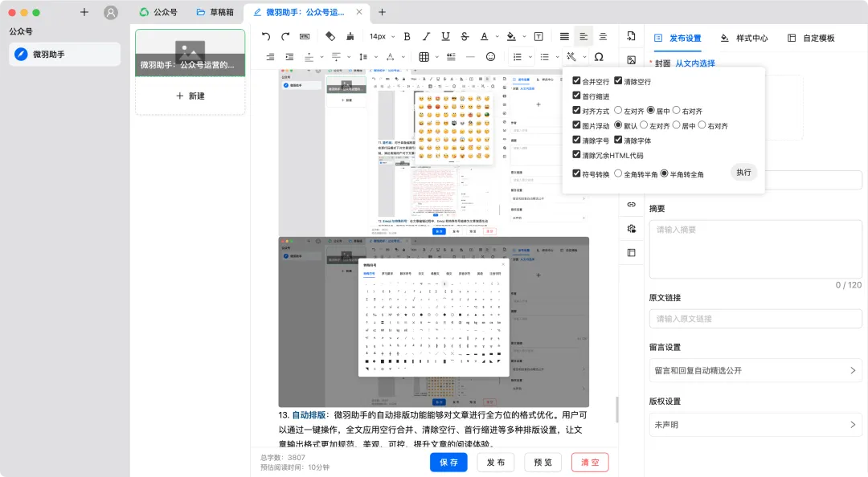Click the 预览 button
868x477 pixels.
click(543, 463)
